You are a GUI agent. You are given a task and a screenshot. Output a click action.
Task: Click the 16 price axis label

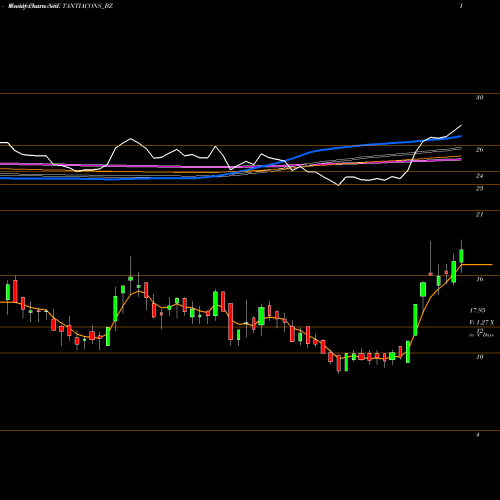pyautogui.click(x=479, y=279)
